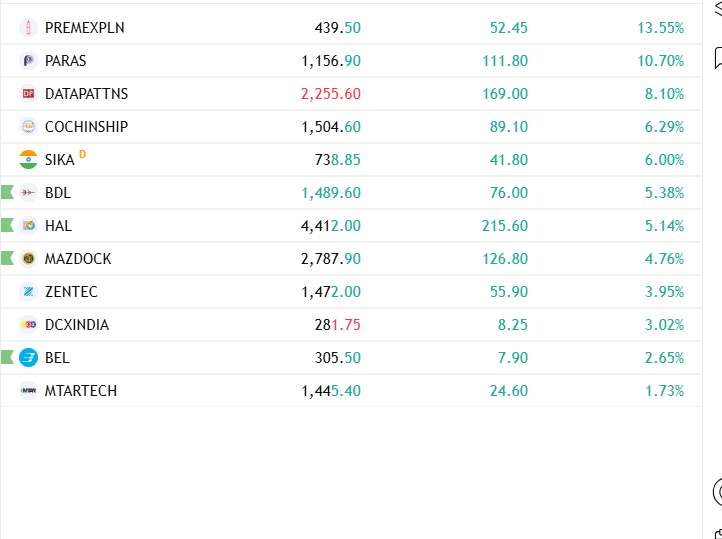Select the DCXINDIA symbol name
The image size is (722, 539).
pyautogui.click(x=77, y=325)
